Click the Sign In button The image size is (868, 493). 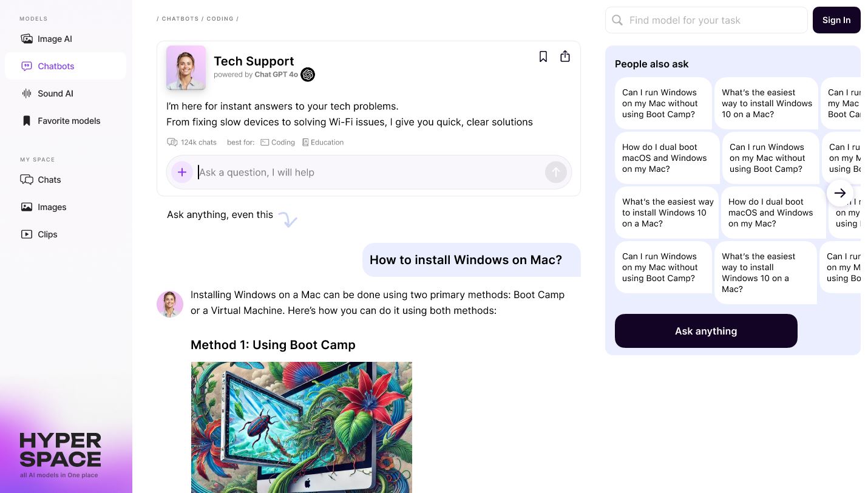(836, 20)
